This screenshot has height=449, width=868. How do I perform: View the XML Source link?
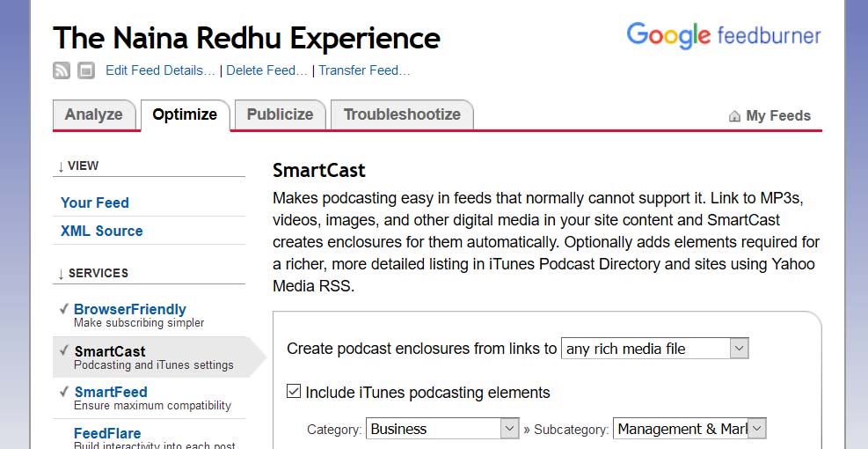101,232
